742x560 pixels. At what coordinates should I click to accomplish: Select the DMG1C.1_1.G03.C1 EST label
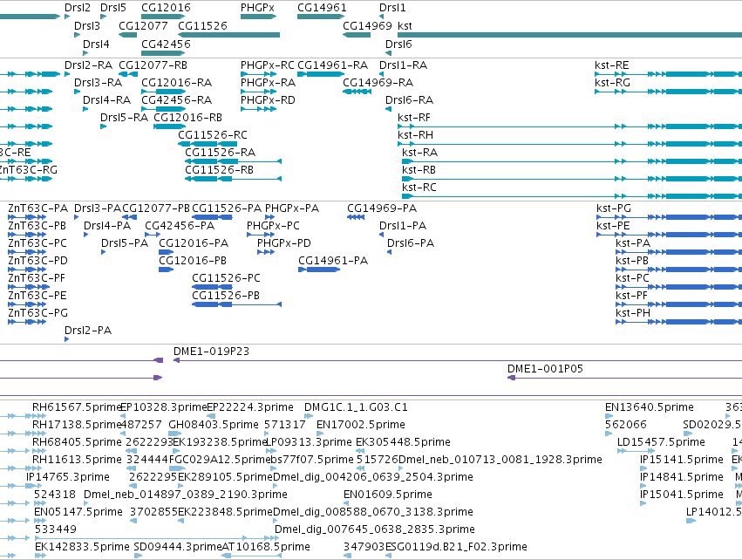pos(356,407)
